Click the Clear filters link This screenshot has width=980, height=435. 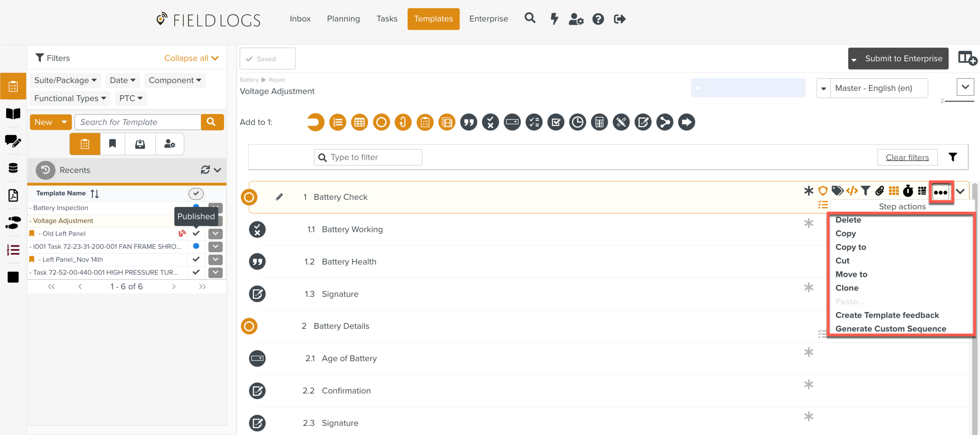907,158
